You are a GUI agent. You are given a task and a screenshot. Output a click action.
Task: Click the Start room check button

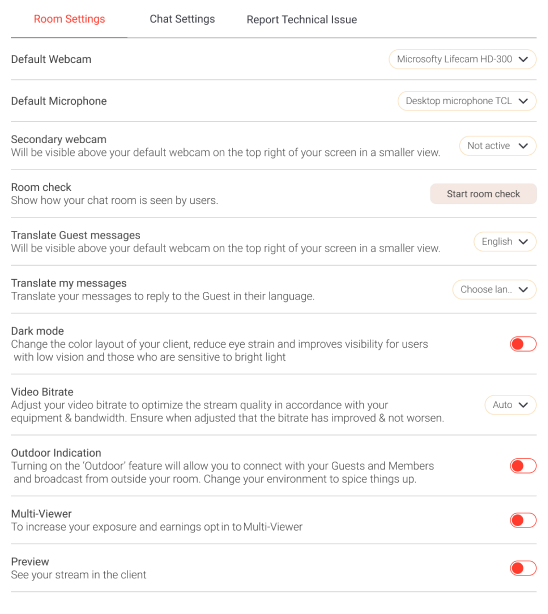click(483, 194)
